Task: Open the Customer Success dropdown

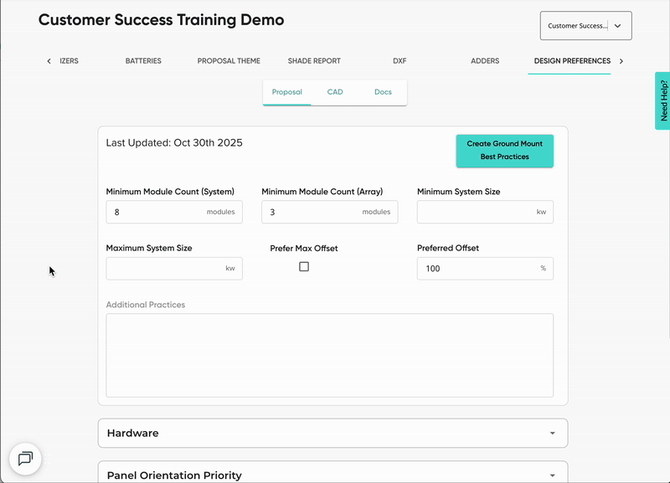Action: [585, 26]
